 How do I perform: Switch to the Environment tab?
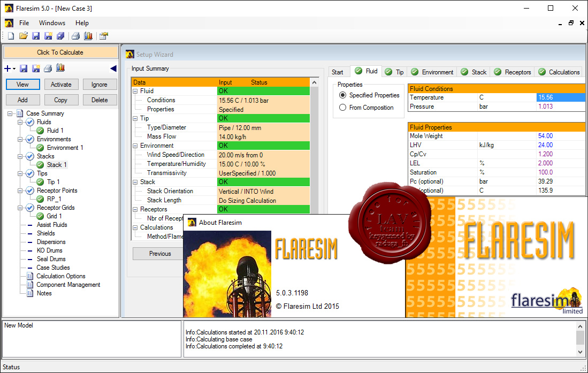click(432, 72)
